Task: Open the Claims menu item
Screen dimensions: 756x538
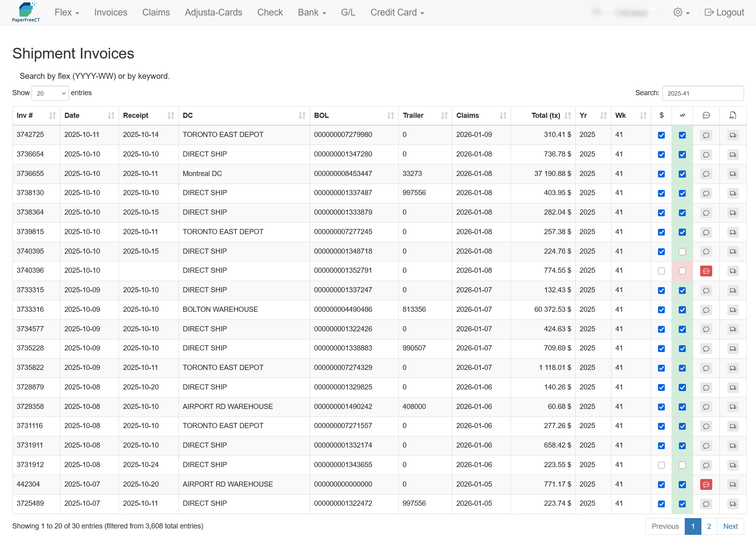Action: [x=156, y=13]
